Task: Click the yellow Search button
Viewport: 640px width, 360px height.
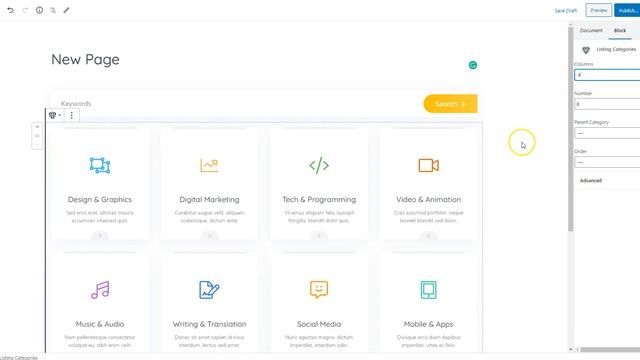Action: [450, 104]
